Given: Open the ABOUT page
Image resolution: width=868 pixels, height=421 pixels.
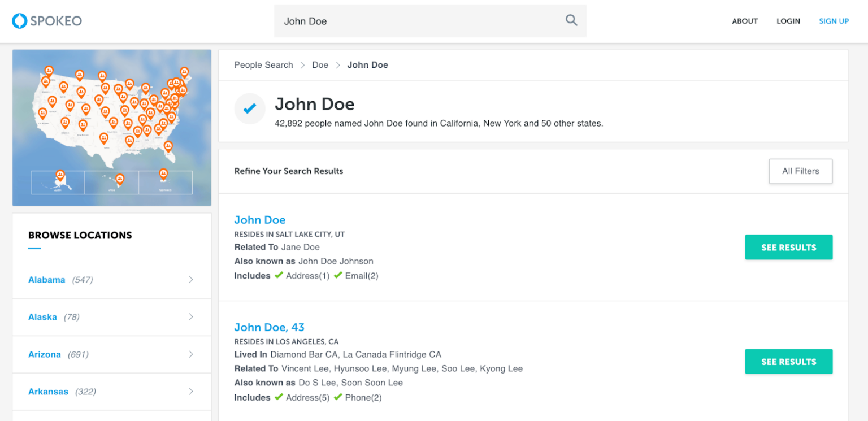Looking at the screenshot, I should [x=745, y=21].
